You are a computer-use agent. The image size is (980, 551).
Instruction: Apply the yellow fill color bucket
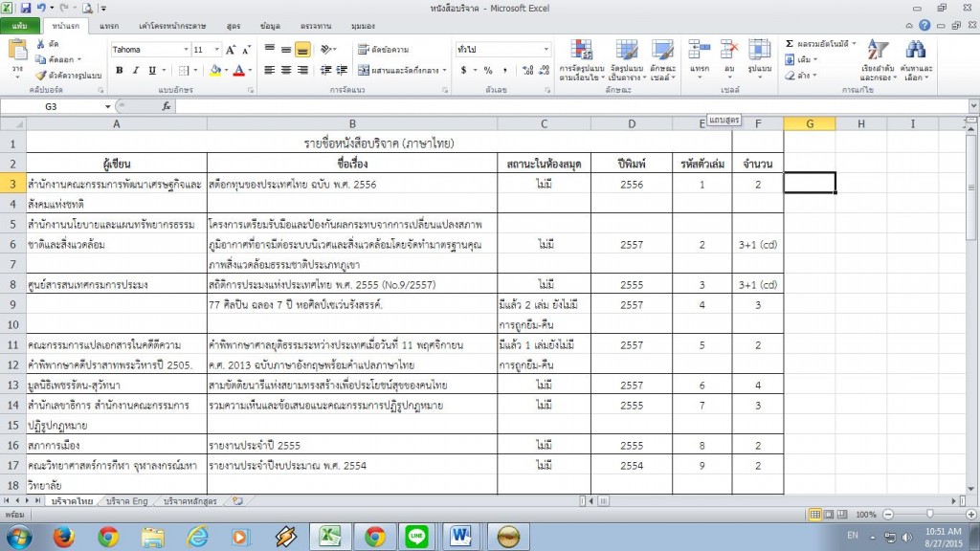pos(215,71)
